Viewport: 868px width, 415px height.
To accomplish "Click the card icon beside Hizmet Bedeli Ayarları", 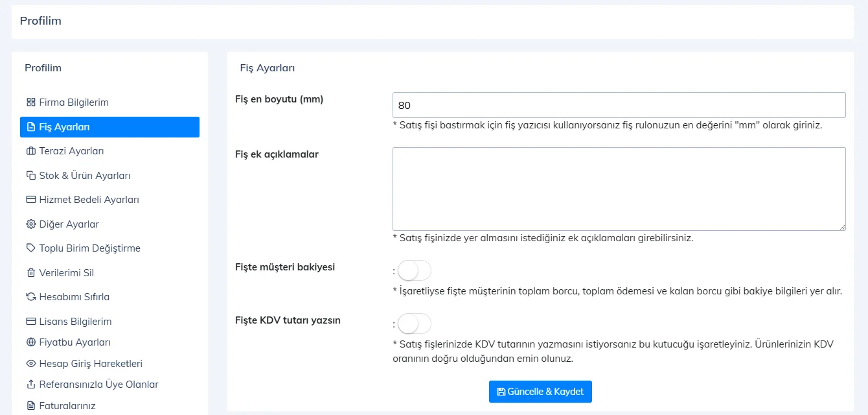I will pos(30,200).
